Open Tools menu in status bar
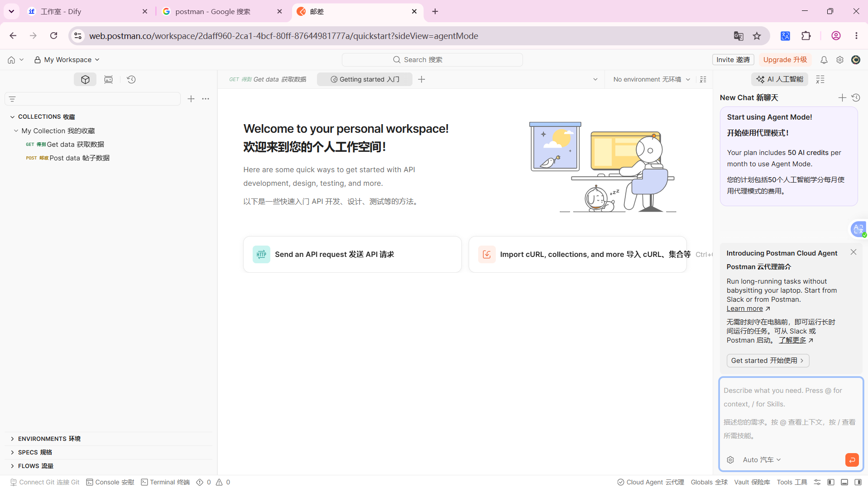 point(792,482)
